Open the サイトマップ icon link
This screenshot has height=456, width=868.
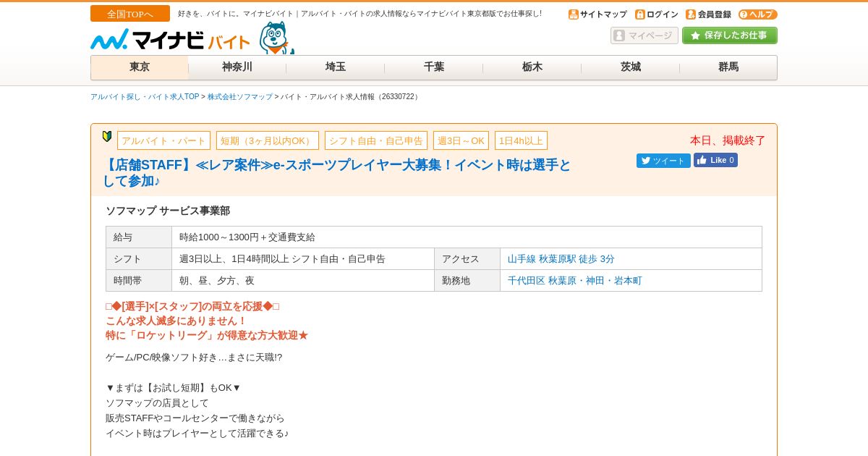click(x=597, y=14)
